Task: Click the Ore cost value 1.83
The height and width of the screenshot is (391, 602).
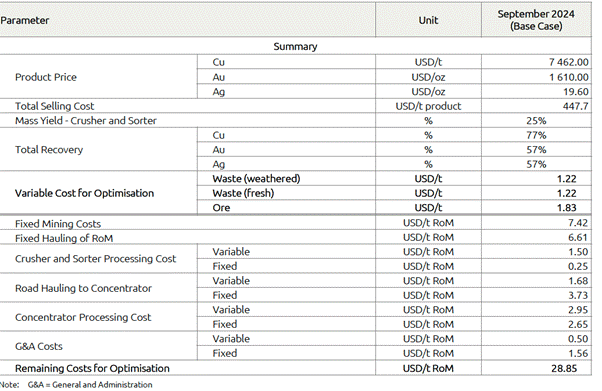Action: (567, 207)
